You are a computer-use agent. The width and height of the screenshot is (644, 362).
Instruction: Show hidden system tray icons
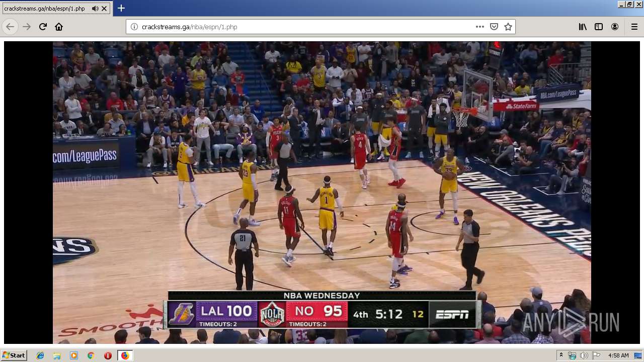tap(561, 355)
